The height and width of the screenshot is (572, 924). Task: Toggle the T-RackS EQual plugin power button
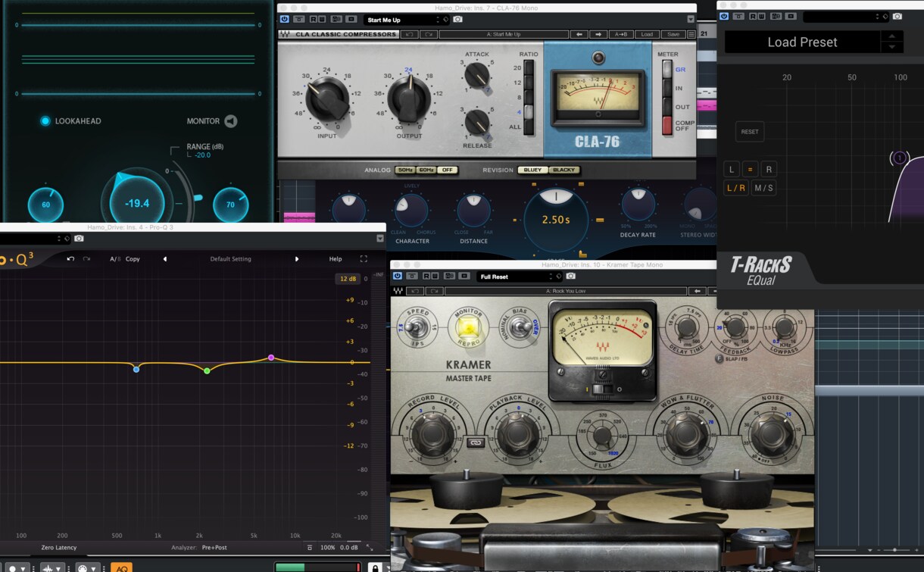tap(724, 16)
